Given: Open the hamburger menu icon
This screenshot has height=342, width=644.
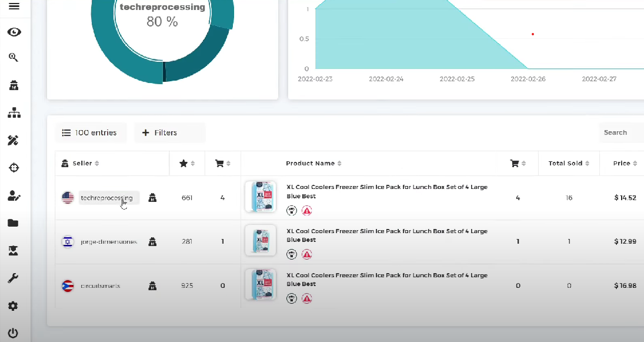Looking at the screenshot, I should click(14, 6).
